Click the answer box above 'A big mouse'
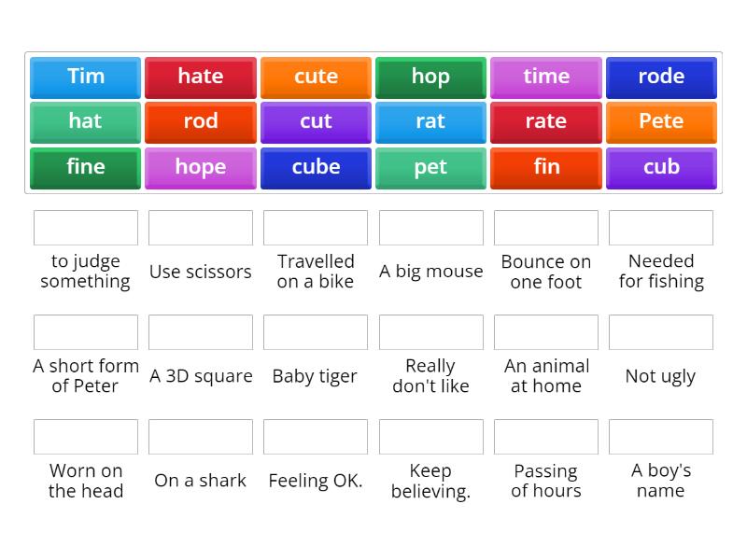747x560 pixels. coord(430,227)
